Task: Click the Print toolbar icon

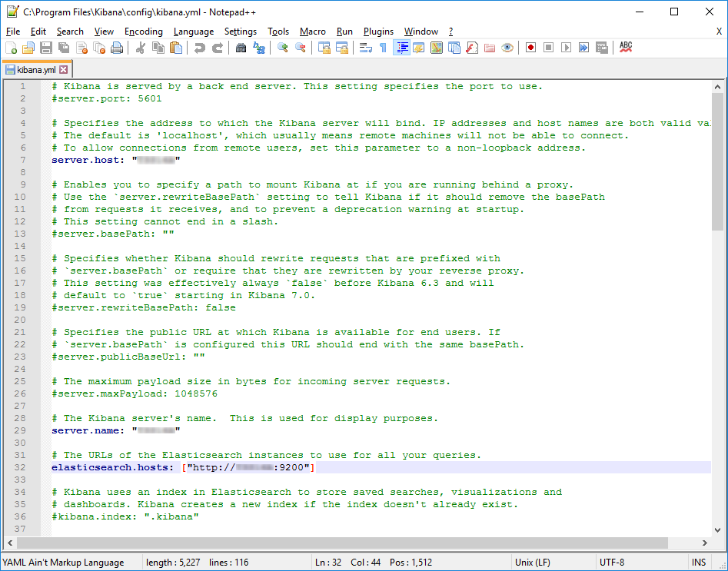Action: [x=117, y=48]
